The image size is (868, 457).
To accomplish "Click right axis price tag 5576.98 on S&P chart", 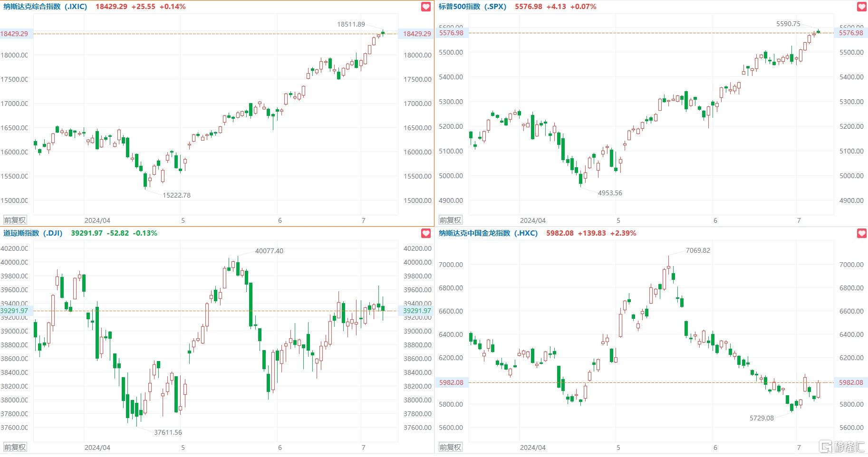I will (851, 33).
